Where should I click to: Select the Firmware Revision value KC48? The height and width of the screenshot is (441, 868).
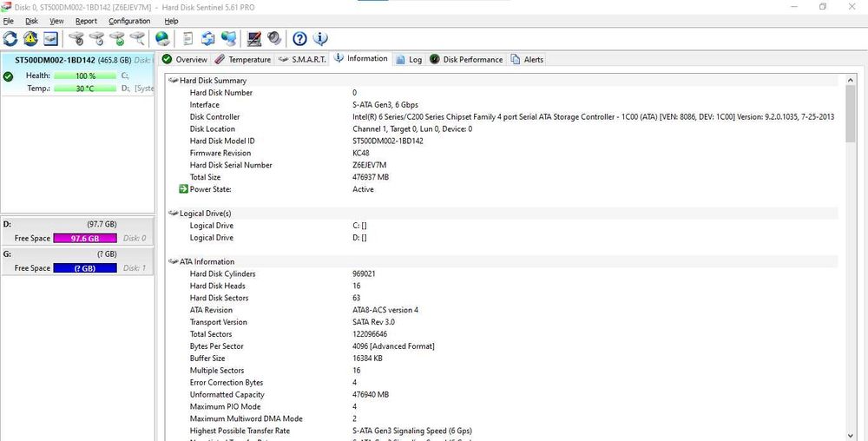pos(361,153)
